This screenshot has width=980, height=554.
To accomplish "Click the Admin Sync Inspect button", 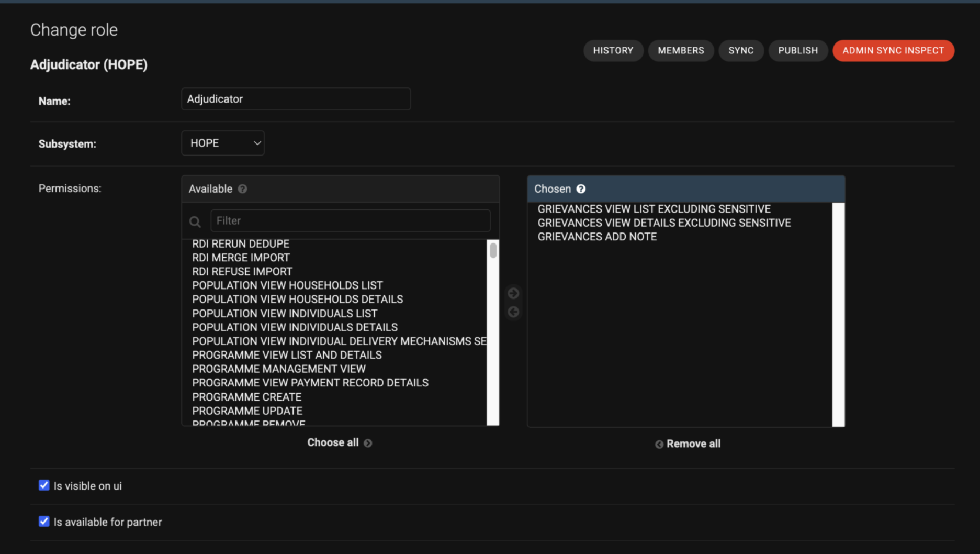I will tap(893, 51).
